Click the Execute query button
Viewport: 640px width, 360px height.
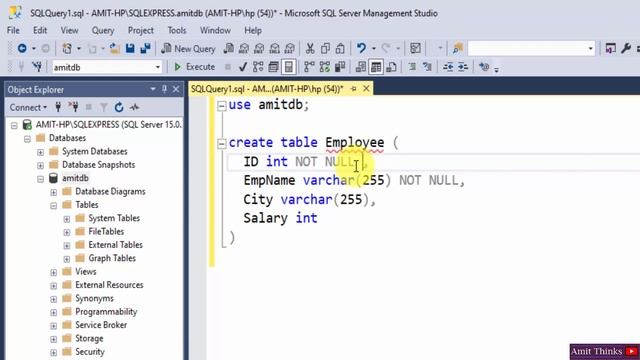(195, 67)
